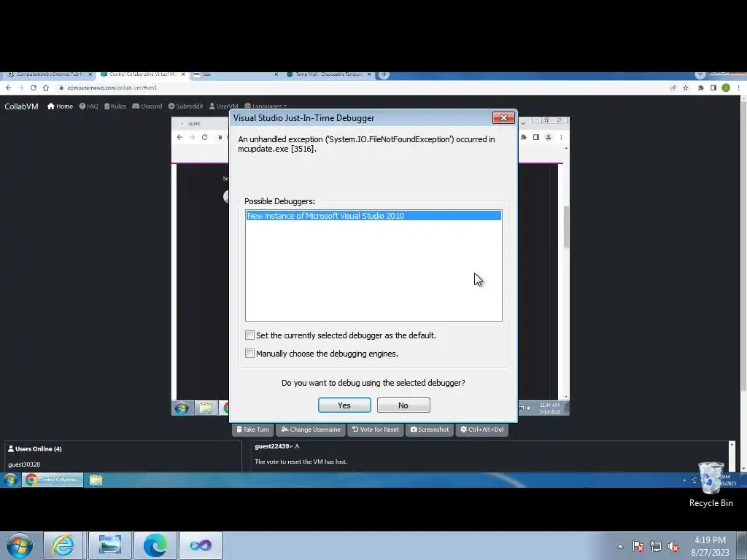The height and width of the screenshot is (560, 747).
Task: Open the green profile avatar
Action: pos(726,87)
